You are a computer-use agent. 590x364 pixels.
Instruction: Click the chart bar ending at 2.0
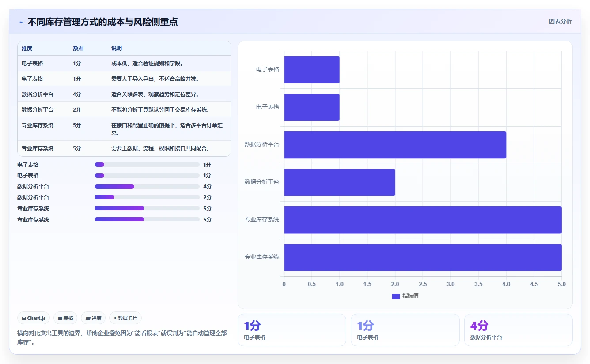pyautogui.click(x=340, y=182)
